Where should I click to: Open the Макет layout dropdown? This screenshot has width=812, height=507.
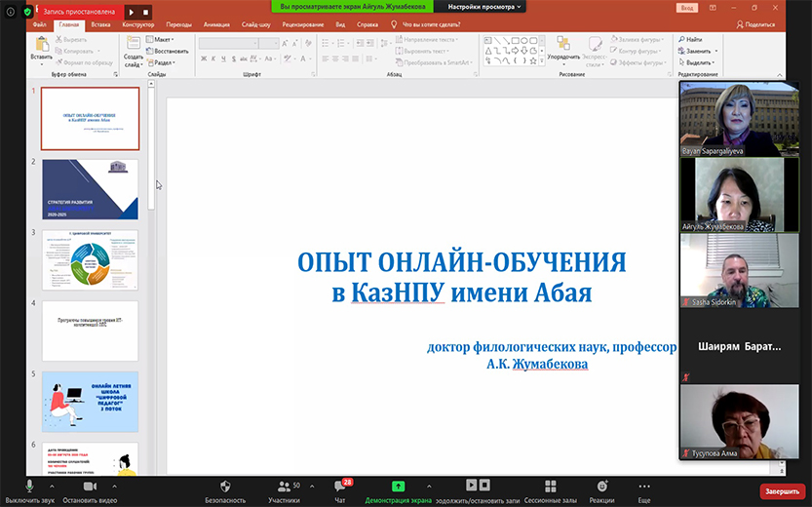click(x=160, y=39)
